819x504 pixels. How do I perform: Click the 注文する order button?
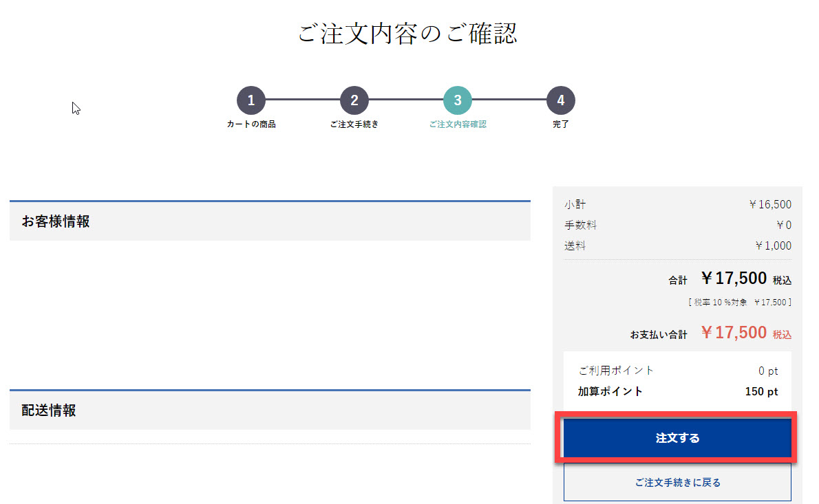677,438
